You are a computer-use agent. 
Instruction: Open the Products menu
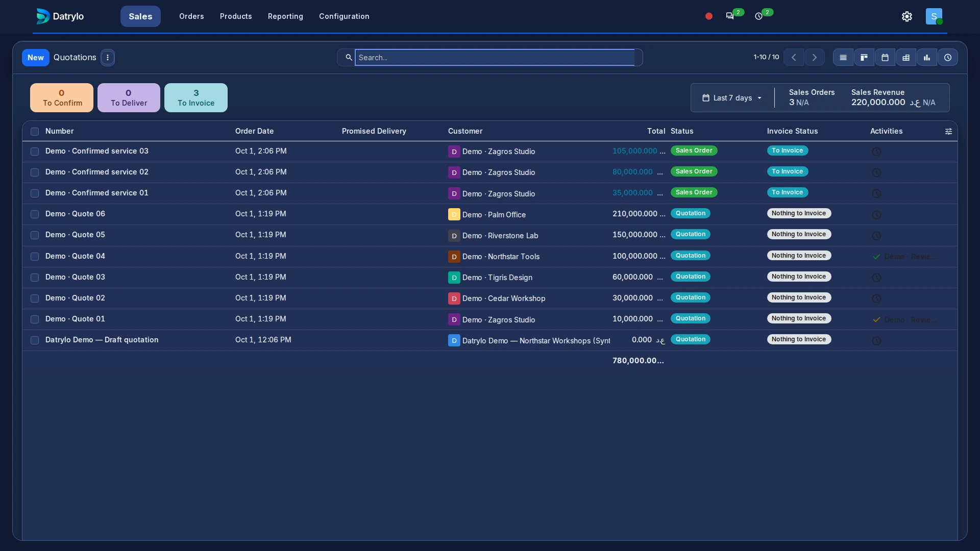pos(236,16)
